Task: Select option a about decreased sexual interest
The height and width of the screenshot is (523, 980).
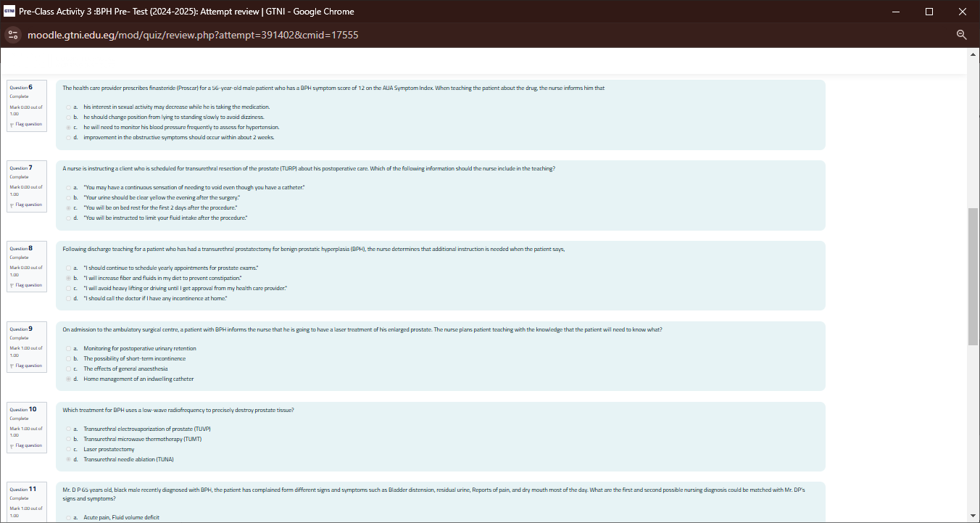Action: tap(68, 107)
